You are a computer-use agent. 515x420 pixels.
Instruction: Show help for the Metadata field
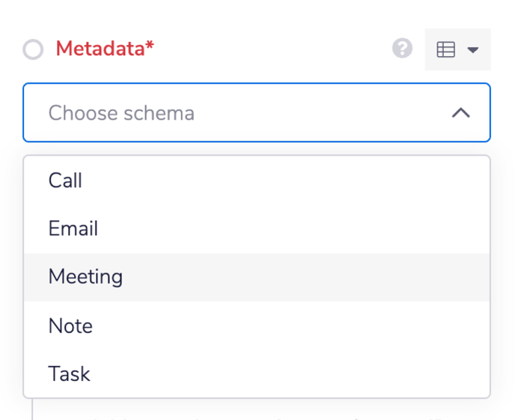coord(403,49)
